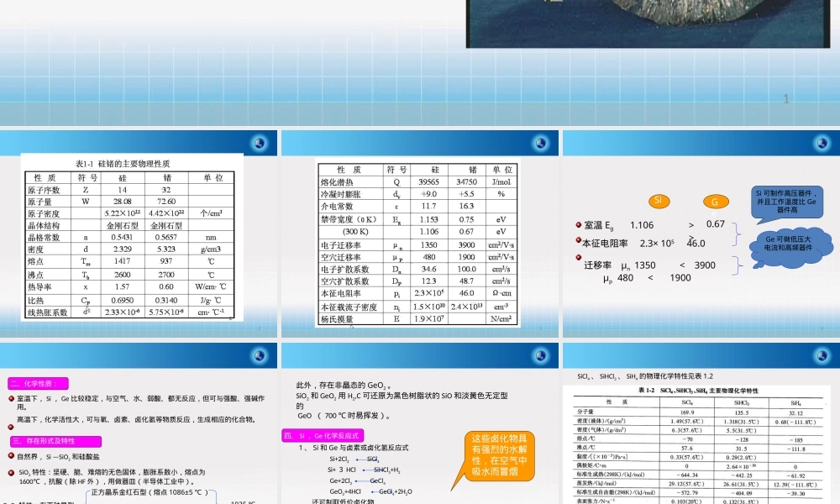
Task: Click the '原子密度' row label
Action: click(x=45, y=213)
